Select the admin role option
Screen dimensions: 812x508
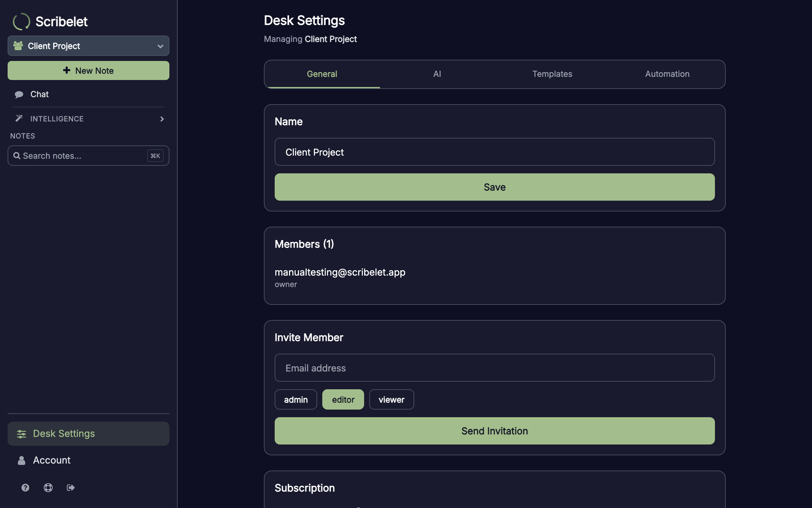click(296, 399)
